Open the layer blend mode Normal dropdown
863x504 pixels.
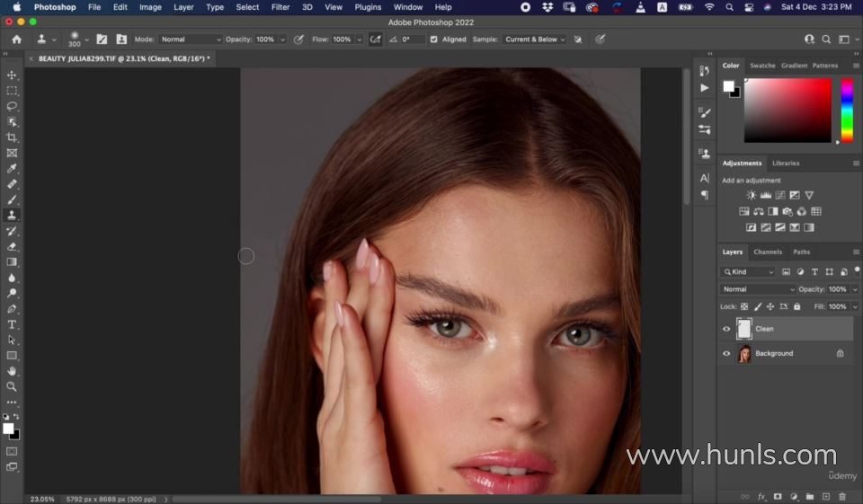click(759, 289)
